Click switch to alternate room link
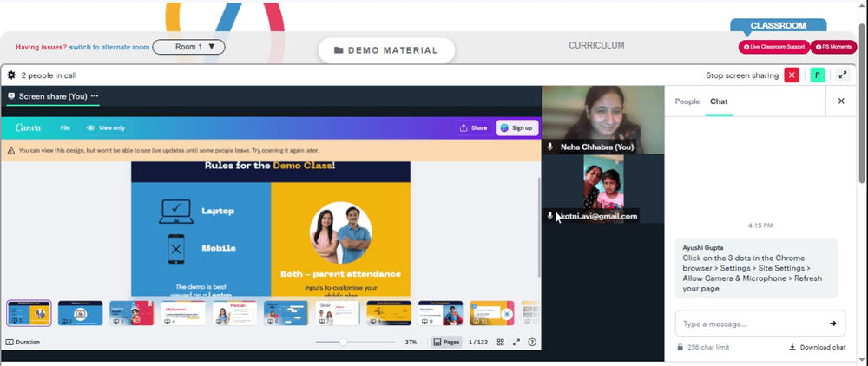The width and height of the screenshot is (868, 366). point(109,48)
